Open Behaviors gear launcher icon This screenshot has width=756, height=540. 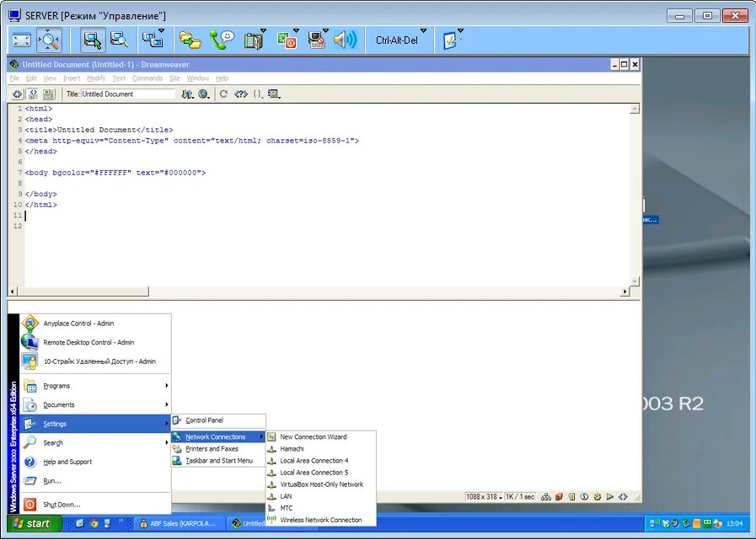598,496
